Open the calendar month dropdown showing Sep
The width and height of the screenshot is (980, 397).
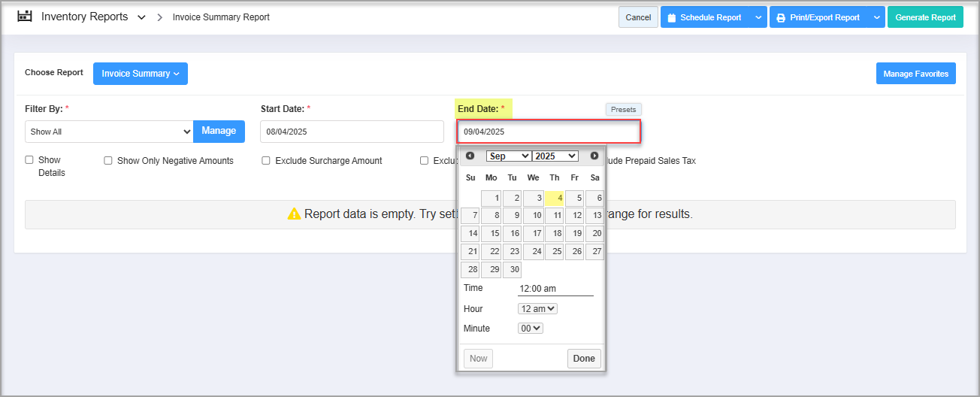pyautogui.click(x=509, y=156)
